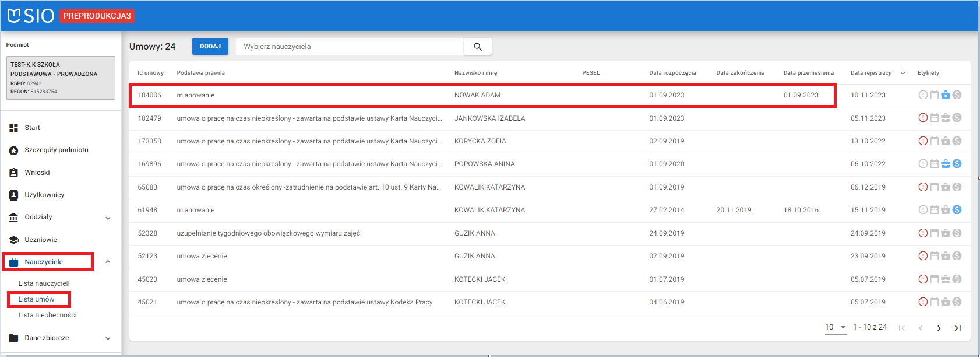Open Lista nauczycieli in sidebar
Image resolution: width=980 pixels, height=357 pixels.
[44, 283]
